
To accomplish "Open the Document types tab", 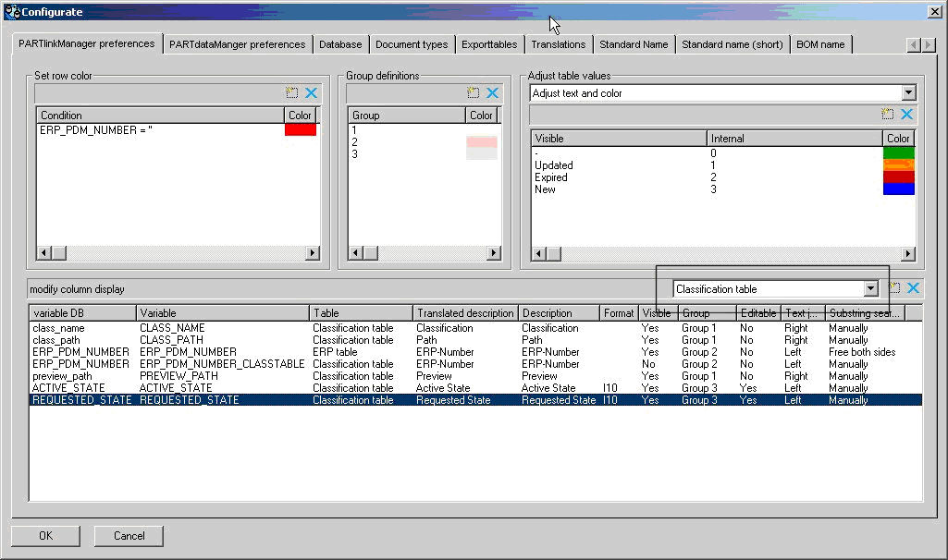I will pyautogui.click(x=412, y=44).
